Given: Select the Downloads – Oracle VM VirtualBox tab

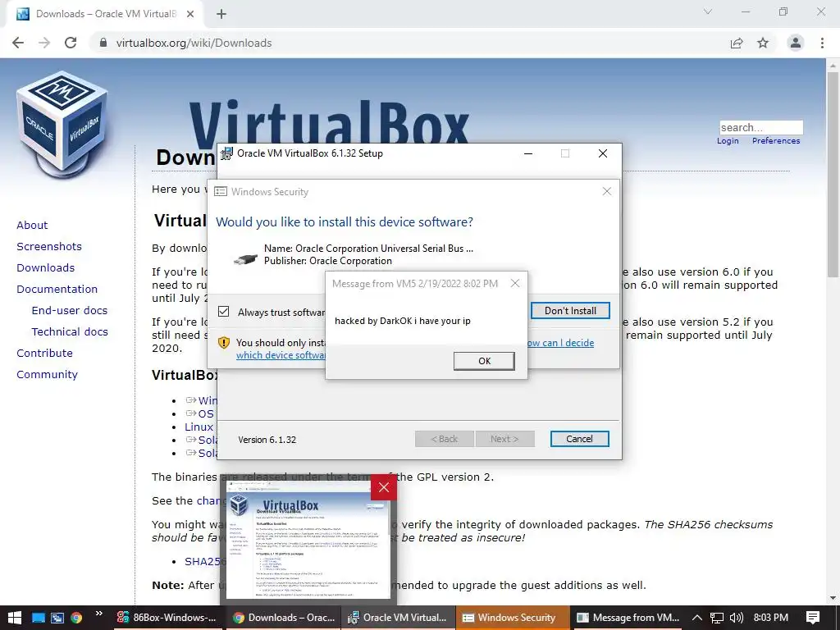Looking at the screenshot, I should [104, 14].
